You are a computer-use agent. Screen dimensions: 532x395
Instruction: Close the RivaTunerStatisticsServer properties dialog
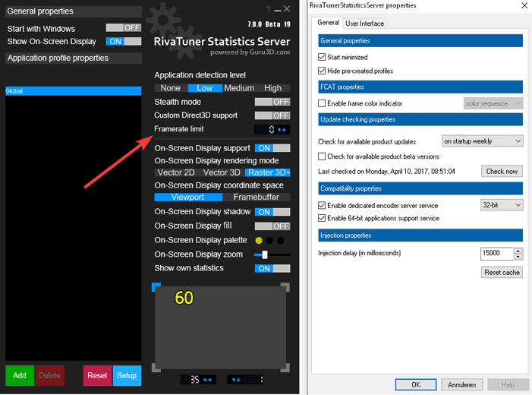[524, 5]
